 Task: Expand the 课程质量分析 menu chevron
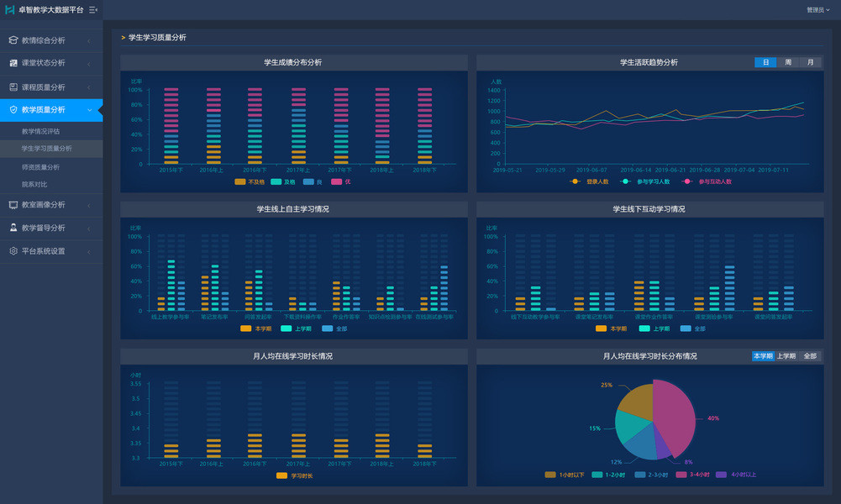pos(89,87)
